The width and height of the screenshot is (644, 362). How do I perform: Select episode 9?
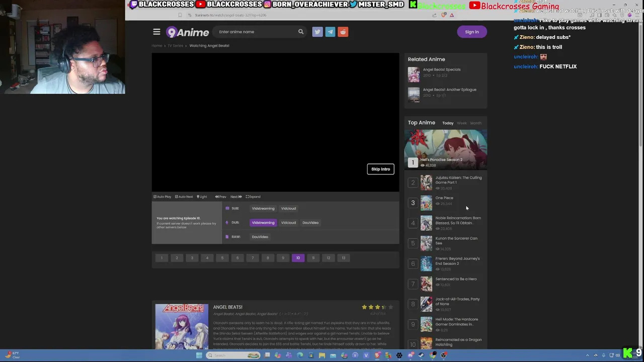point(283,258)
